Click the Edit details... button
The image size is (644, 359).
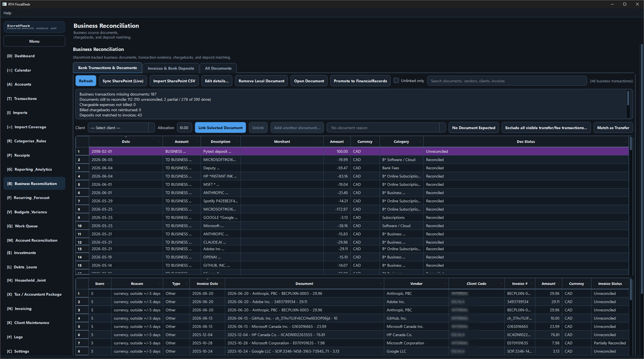click(217, 81)
